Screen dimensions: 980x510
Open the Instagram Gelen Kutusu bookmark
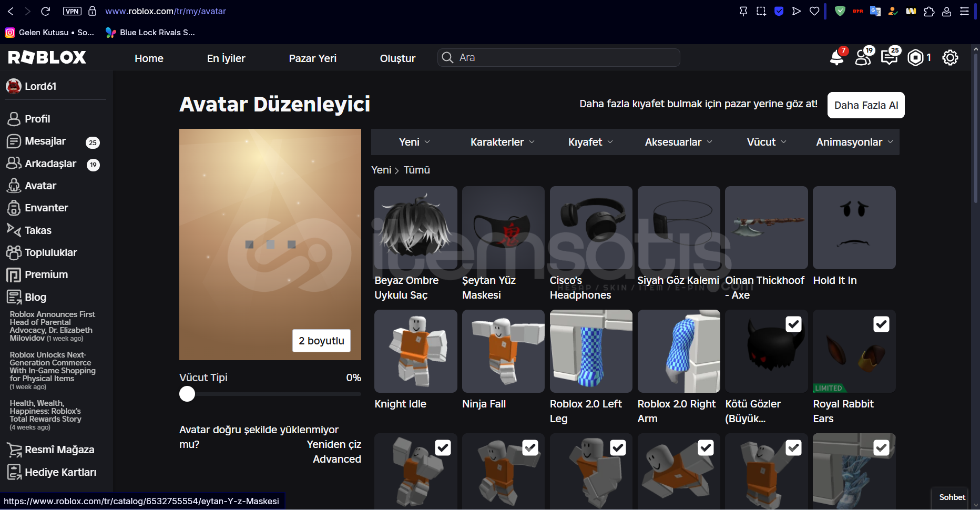[x=50, y=32]
